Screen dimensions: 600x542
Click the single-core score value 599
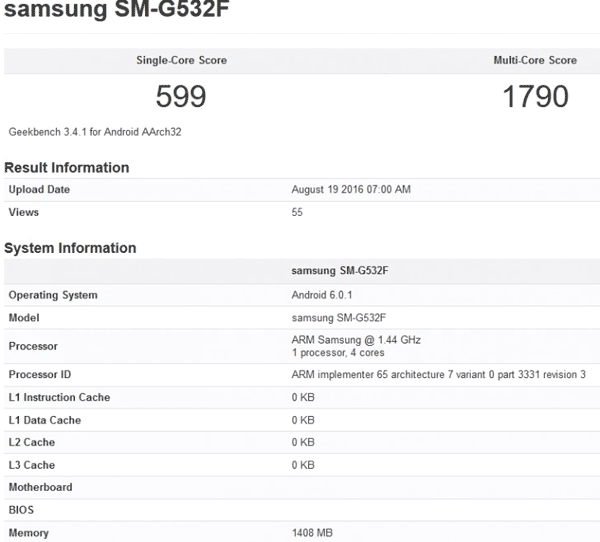pos(181,96)
